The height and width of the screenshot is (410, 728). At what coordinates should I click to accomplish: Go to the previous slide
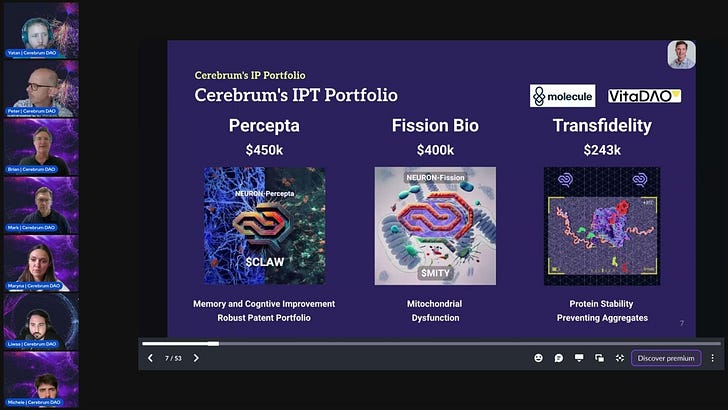pos(150,358)
